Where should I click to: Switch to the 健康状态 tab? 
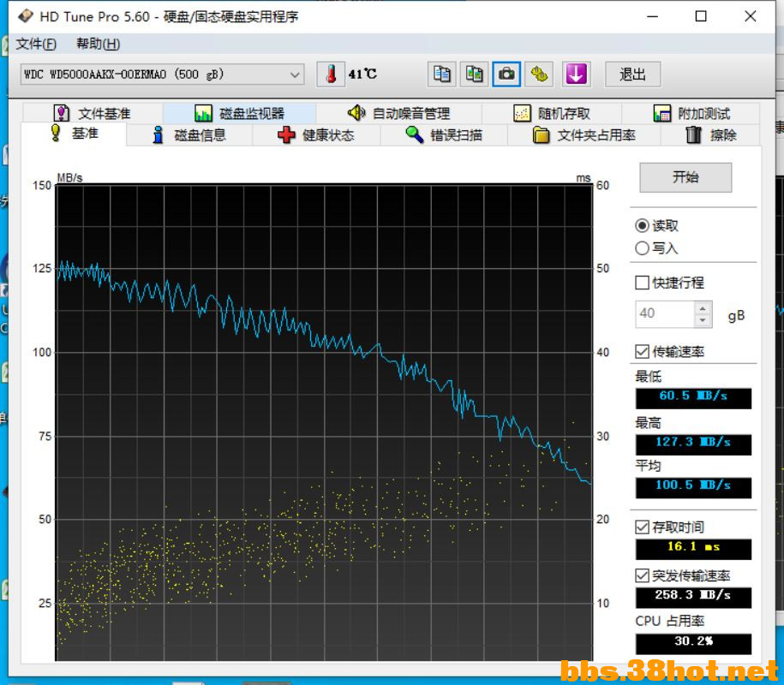pyautogui.click(x=316, y=135)
